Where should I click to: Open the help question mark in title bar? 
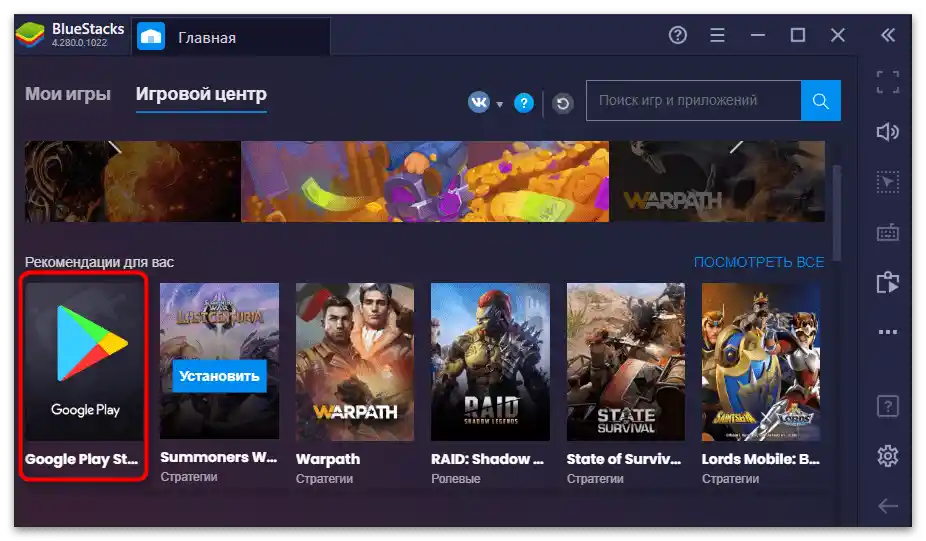pyautogui.click(x=677, y=35)
